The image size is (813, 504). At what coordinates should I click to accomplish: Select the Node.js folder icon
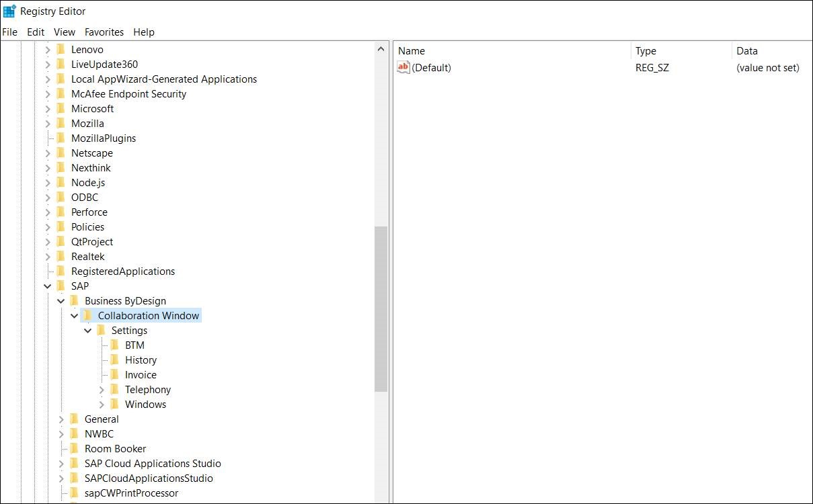coord(61,182)
